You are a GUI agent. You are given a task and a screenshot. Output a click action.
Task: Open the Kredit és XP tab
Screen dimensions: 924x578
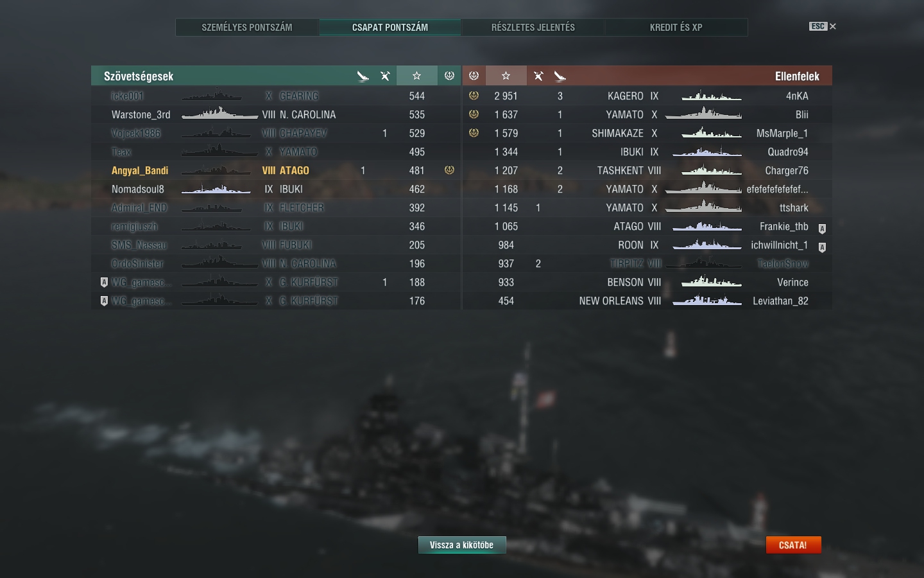(x=676, y=28)
